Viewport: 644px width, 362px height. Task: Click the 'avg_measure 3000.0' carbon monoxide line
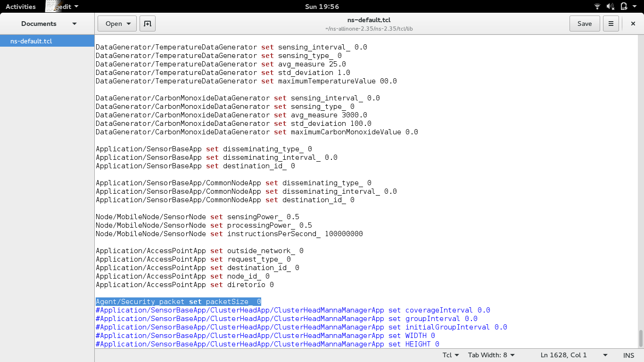(231, 115)
